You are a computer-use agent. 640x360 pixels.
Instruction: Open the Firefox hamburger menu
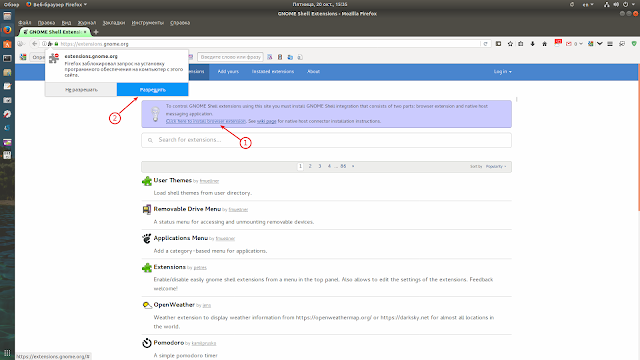tap(610, 44)
